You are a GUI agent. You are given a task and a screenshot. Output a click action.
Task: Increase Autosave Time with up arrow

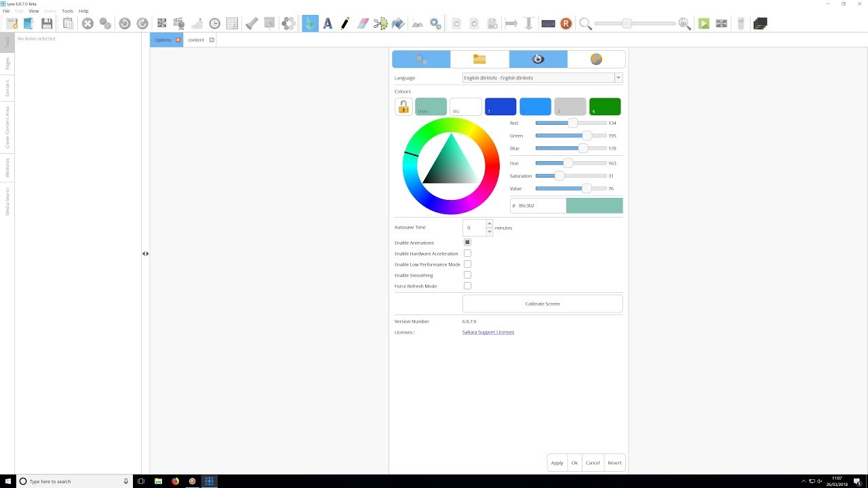tap(490, 224)
